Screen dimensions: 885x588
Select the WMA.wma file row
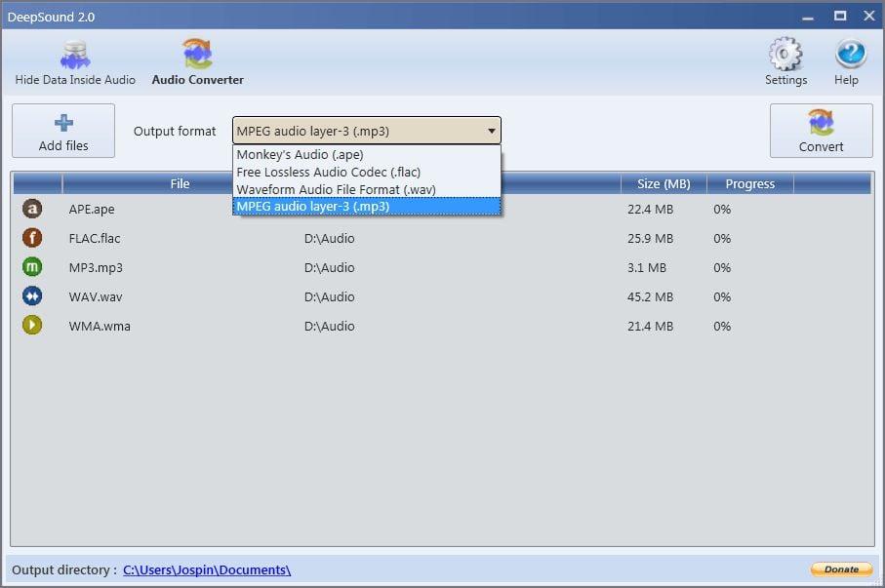pyautogui.click(x=100, y=326)
